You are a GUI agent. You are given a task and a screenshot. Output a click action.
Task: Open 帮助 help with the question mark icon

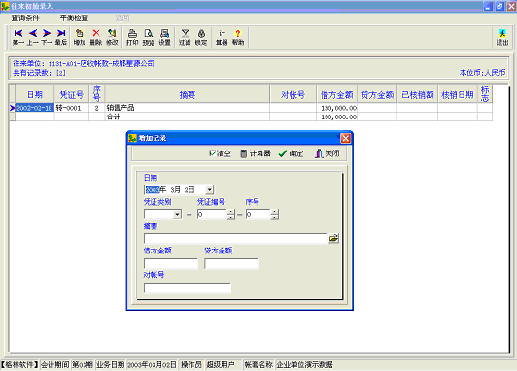pos(238,37)
